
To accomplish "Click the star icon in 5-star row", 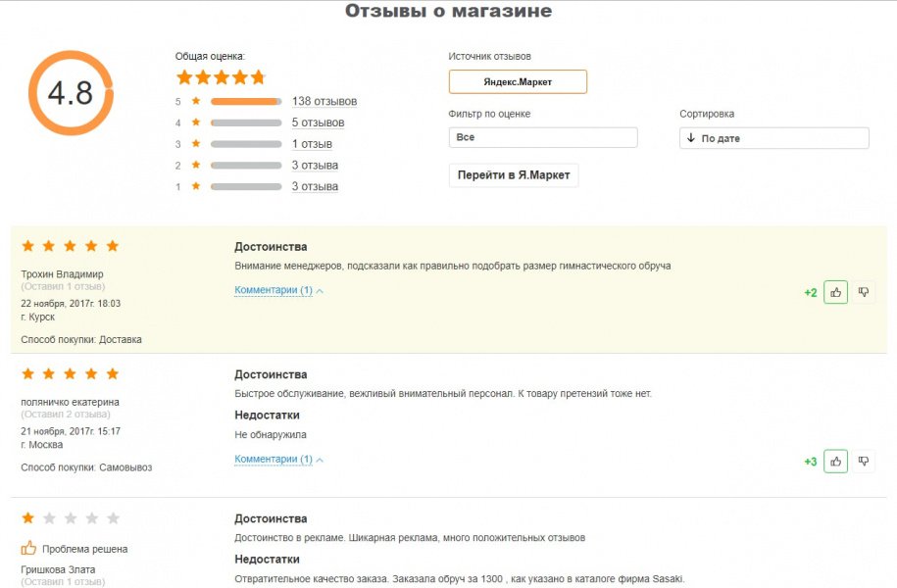I will pos(196,101).
